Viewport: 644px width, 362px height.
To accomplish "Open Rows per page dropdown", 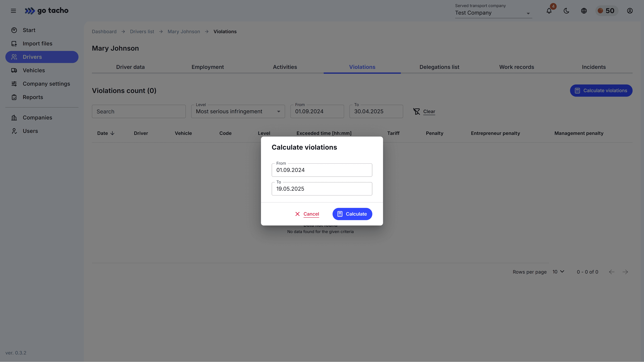I will click(558, 272).
